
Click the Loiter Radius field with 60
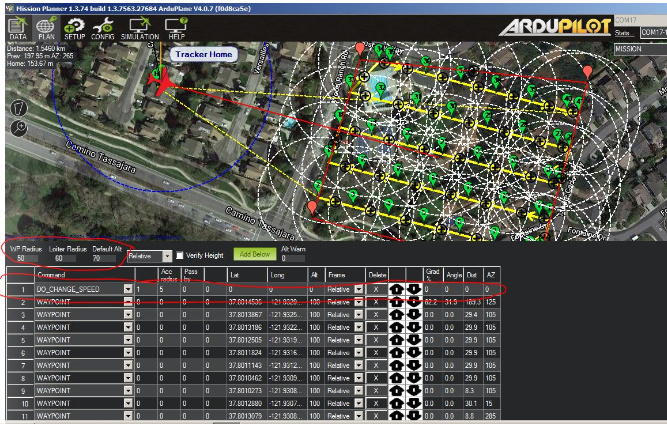[65, 258]
